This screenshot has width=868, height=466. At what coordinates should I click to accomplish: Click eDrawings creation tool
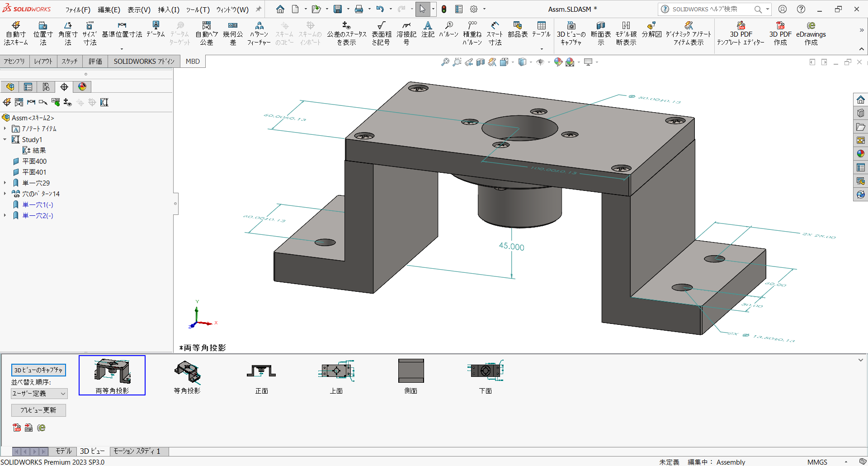pyautogui.click(x=811, y=33)
